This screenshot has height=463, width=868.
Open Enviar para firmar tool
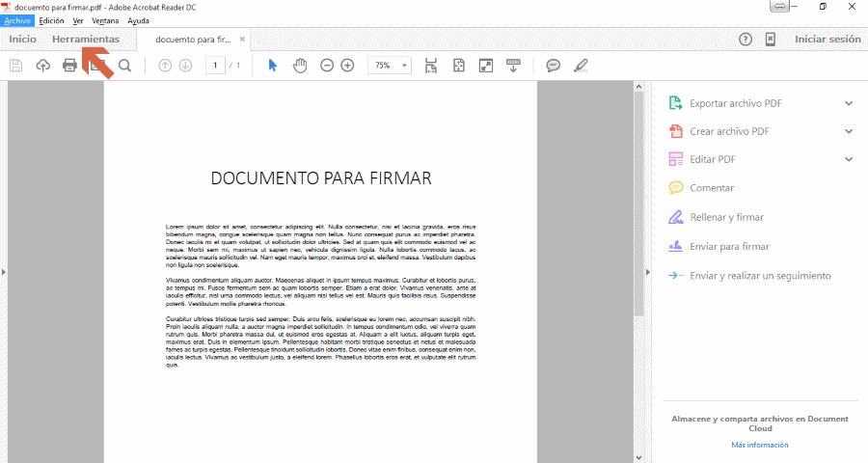pyautogui.click(x=730, y=247)
